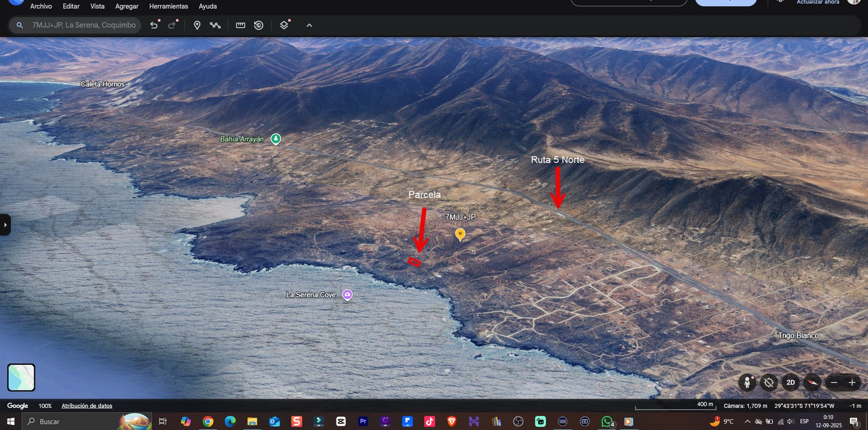The height and width of the screenshot is (430, 868).
Task: Open the historical imagery tool
Action: (x=259, y=26)
